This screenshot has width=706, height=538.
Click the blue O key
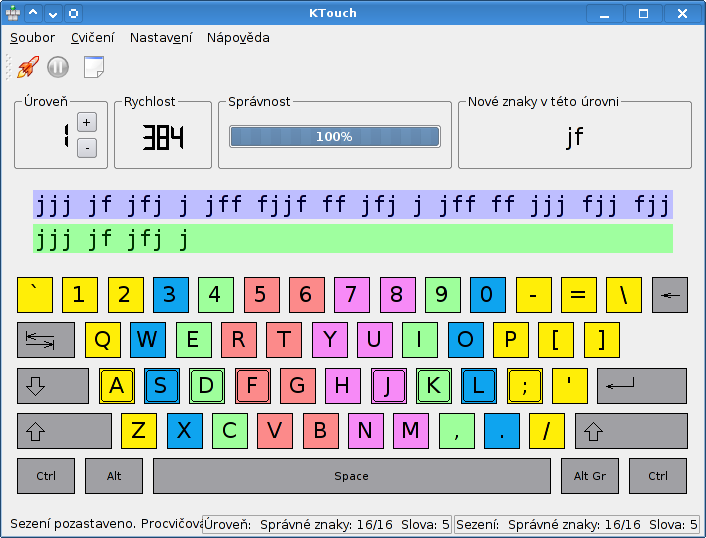pyautogui.click(x=466, y=340)
